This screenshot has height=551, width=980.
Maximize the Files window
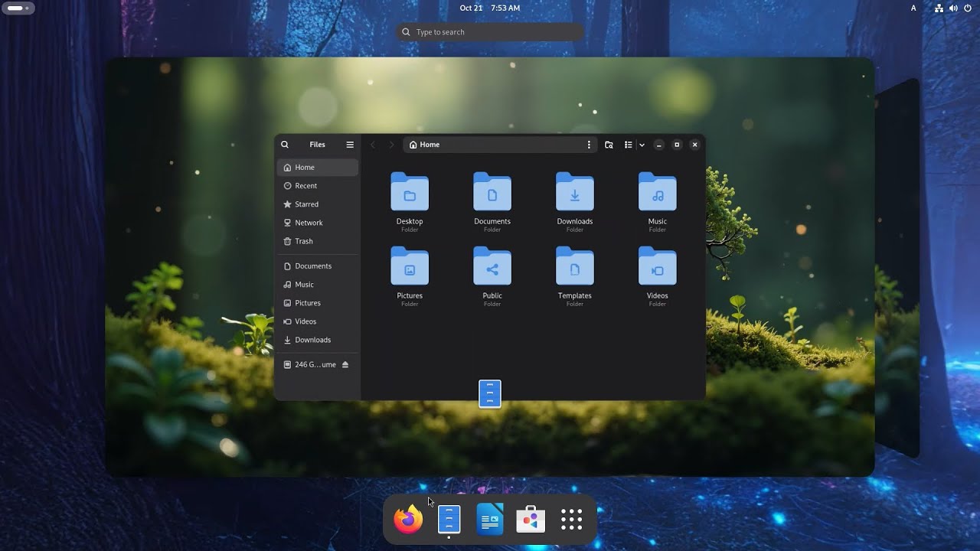(677, 145)
